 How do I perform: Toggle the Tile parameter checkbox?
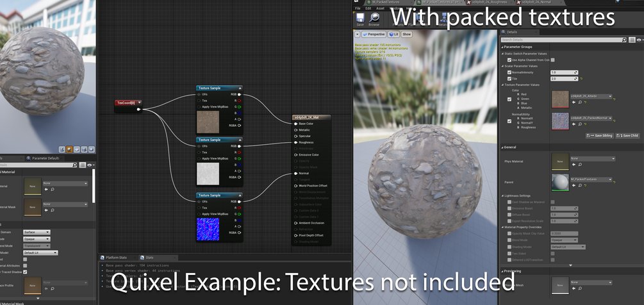pos(509,79)
